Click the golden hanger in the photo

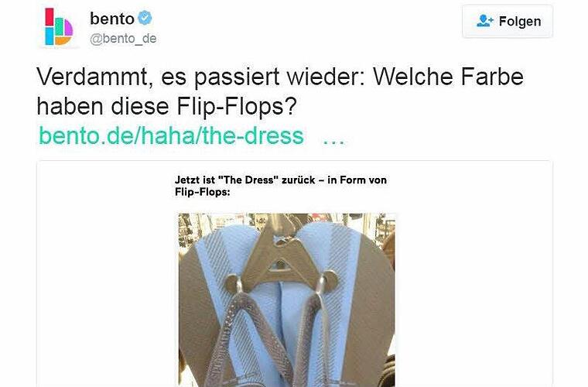click(282, 255)
